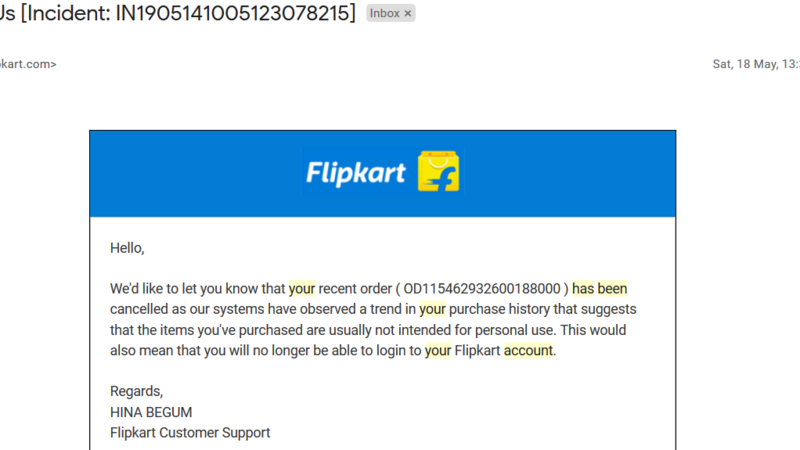
Task: Remove the Inbox label with its X
Action: (408, 14)
